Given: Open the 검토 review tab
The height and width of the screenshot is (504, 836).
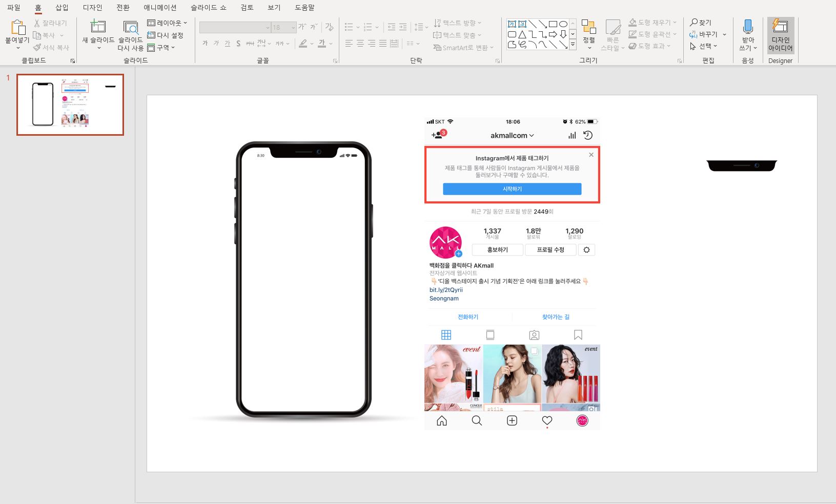Looking at the screenshot, I should tap(247, 8).
